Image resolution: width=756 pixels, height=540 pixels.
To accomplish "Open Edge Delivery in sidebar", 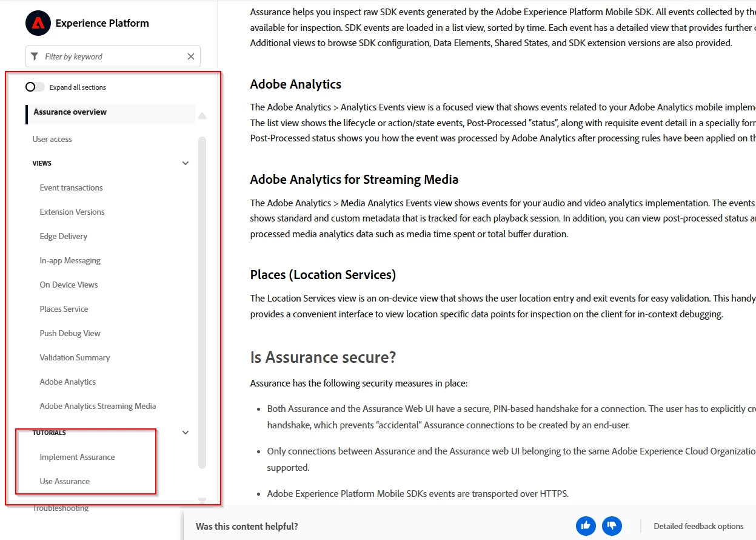I will [x=64, y=236].
